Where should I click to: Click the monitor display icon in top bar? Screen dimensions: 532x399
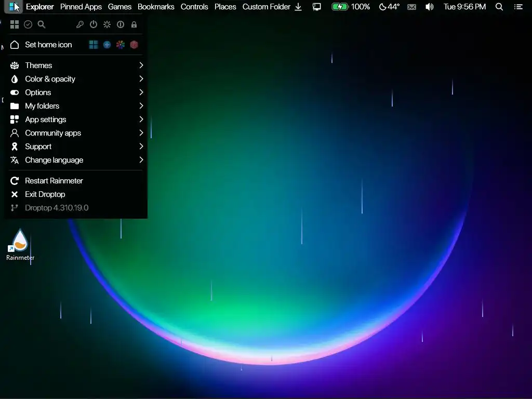(316, 7)
